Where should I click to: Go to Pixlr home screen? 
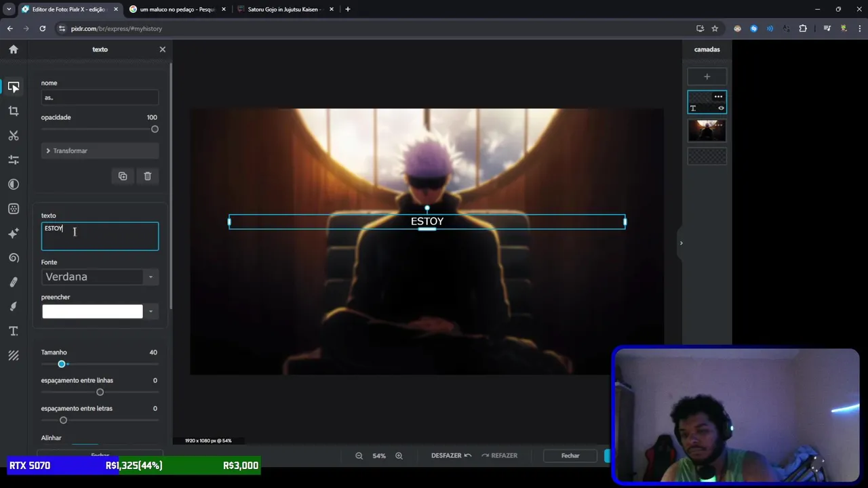tap(14, 49)
